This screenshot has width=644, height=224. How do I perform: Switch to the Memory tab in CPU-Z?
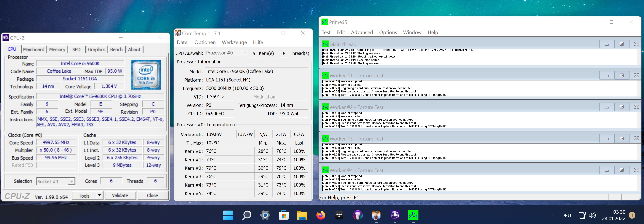[x=57, y=49]
